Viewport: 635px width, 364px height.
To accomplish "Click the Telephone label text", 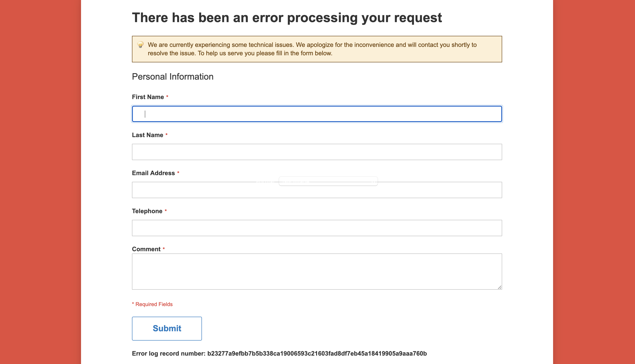I will (147, 211).
